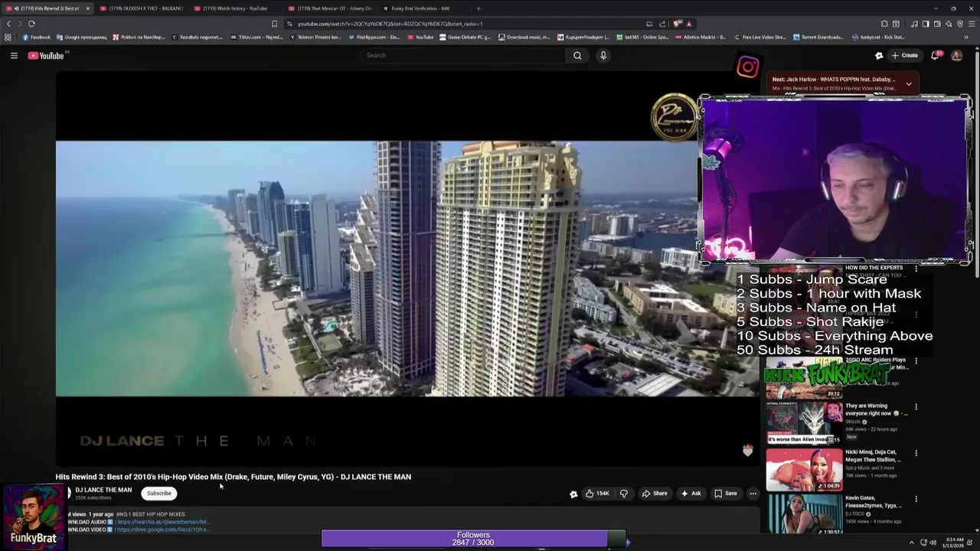980x551 pixels.
Task: Open the Atletico Madrid bookmark
Action: [700, 37]
